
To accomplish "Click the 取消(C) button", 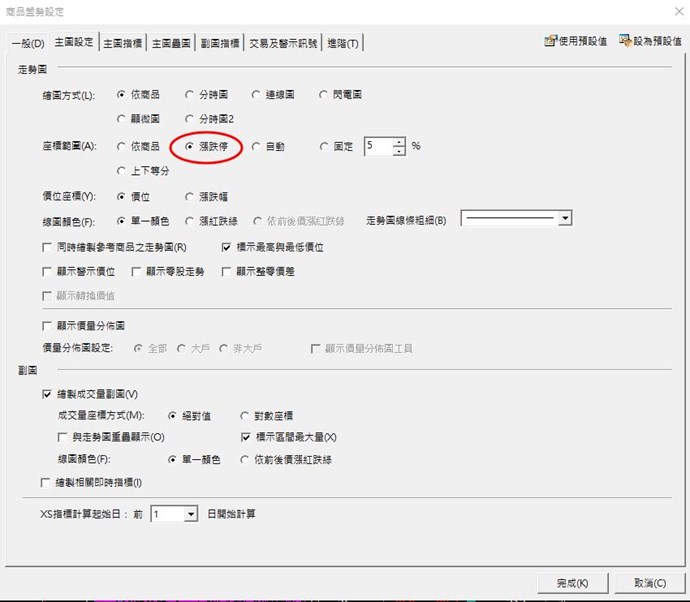I will pyautogui.click(x=643, y=583).
